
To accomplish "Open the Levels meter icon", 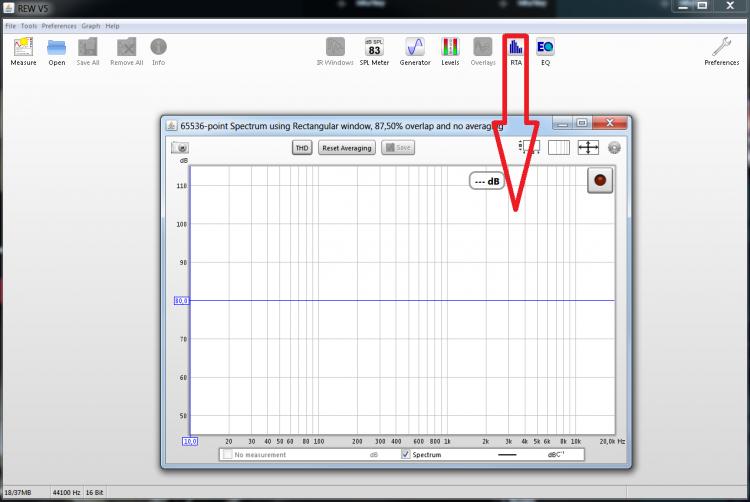I will 450,51.
